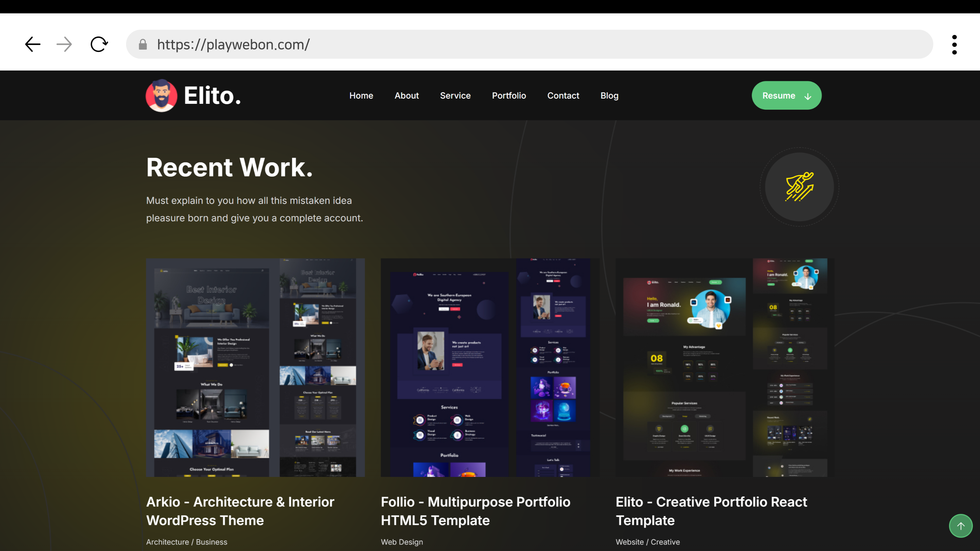Click the green scroll-to-top arrow button
Image resolution: width=980 pixels, height=551 pixels.
coord(960,526)
